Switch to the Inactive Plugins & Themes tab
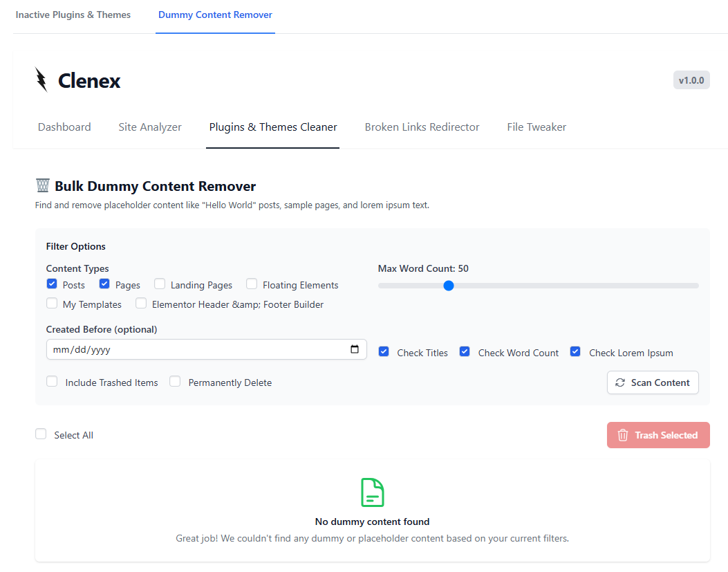728x572 pixels. [73, 15]
